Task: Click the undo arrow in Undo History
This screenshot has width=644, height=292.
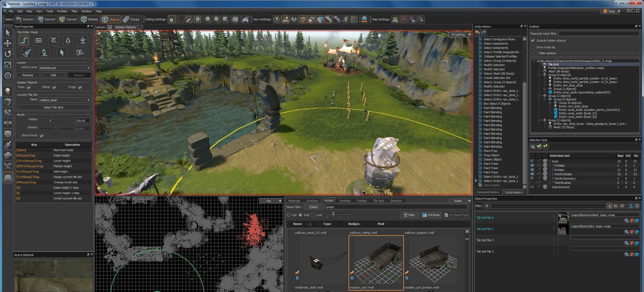Action: tap(477, 33)
